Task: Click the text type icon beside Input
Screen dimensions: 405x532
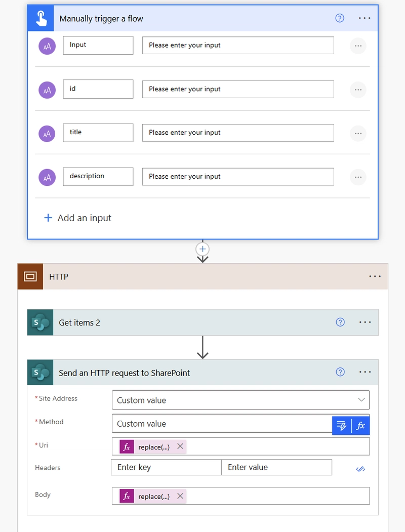Action: point(47,46)
